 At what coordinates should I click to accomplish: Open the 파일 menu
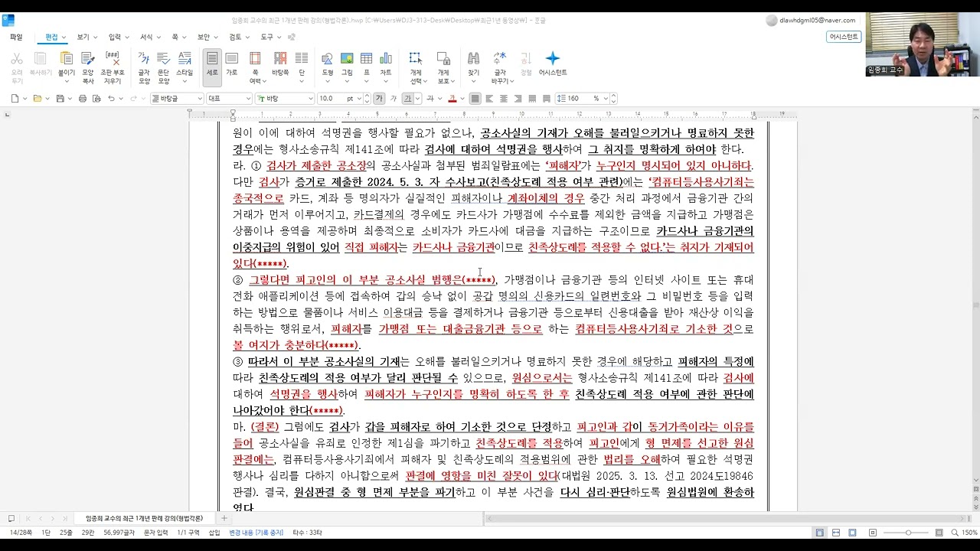pos(16,37)
